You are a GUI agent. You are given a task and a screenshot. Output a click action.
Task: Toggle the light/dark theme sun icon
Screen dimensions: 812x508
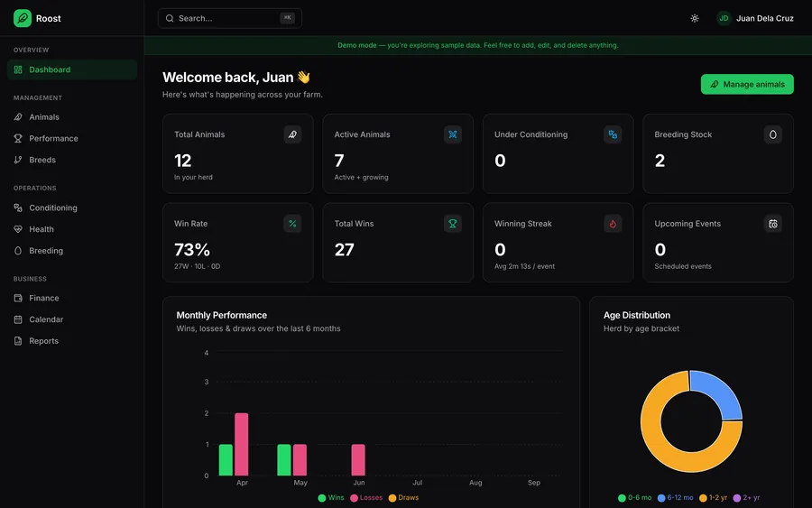(x=695, y=18)
